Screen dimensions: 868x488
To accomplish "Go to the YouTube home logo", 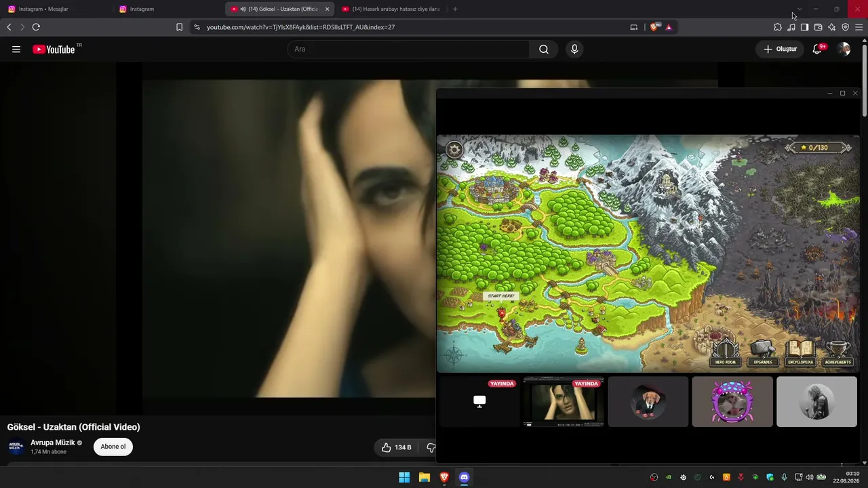I will (54, 49).
